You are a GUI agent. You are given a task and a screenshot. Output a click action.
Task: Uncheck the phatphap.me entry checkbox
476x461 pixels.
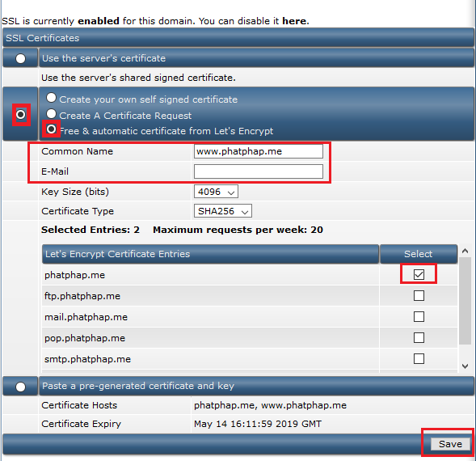(x=419, y=274)
